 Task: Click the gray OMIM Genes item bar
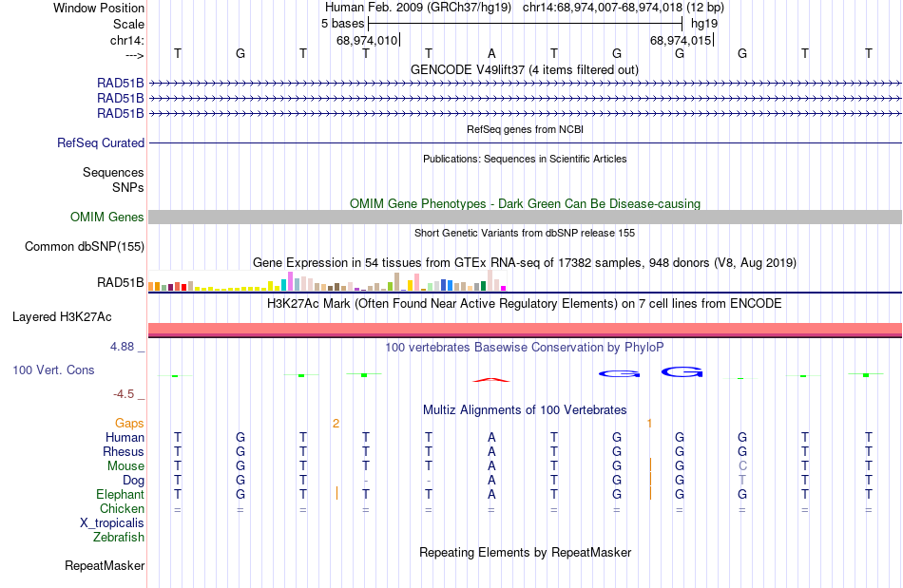(x=526, y=217)
